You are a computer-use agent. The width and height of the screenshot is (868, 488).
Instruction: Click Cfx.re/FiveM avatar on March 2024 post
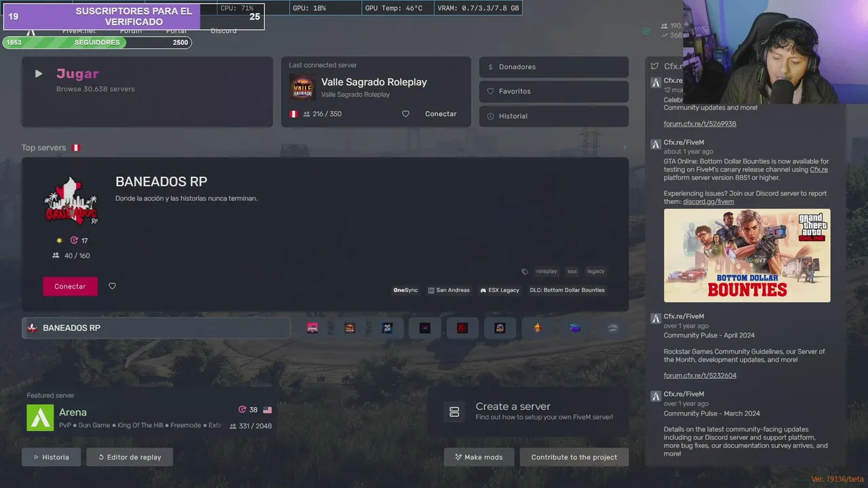(656, 396)
